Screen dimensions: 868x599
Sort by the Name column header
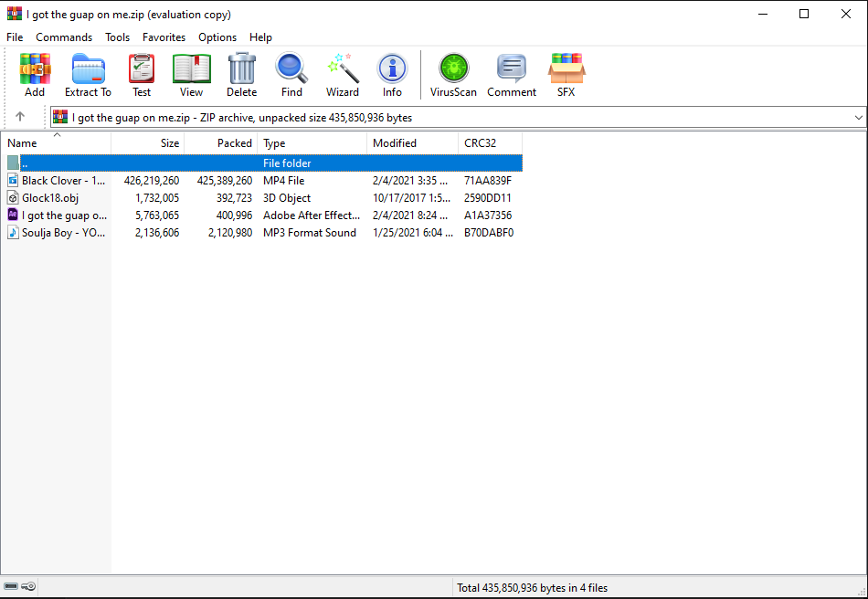[56, 142]
